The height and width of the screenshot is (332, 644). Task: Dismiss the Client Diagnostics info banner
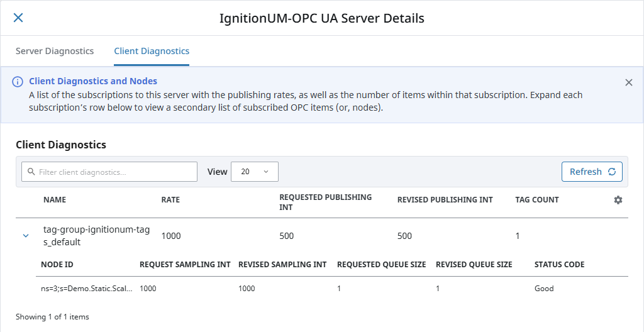(x=628, y=82)
